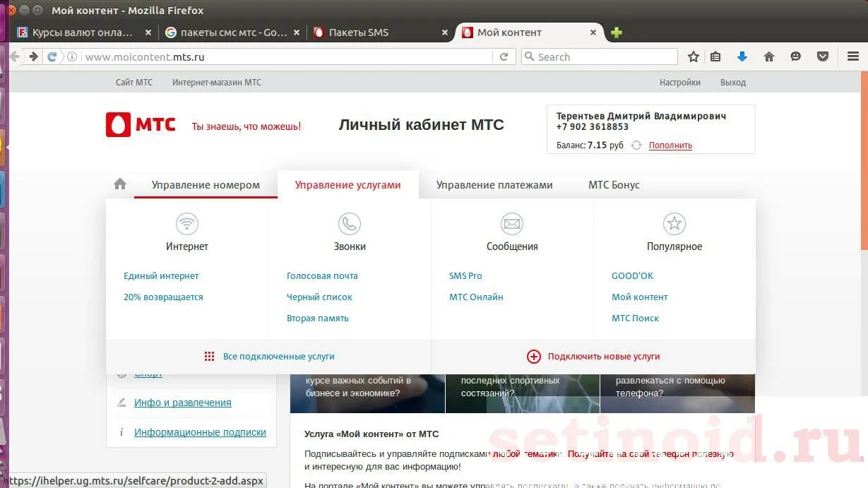Open Firefox downloads arrow
This screenshot has height=488, width=868.
click(742, 56)
